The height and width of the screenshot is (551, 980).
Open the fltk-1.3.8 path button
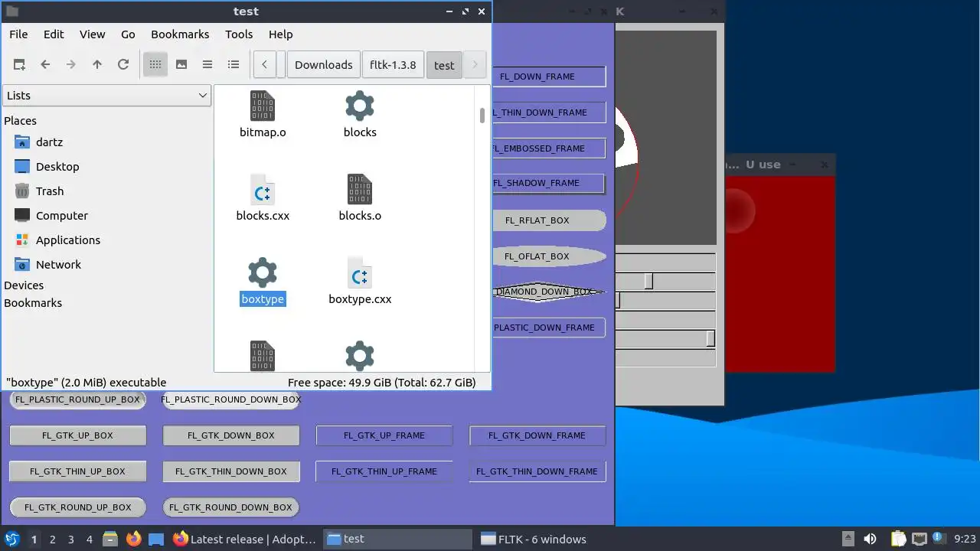point(393,65)
